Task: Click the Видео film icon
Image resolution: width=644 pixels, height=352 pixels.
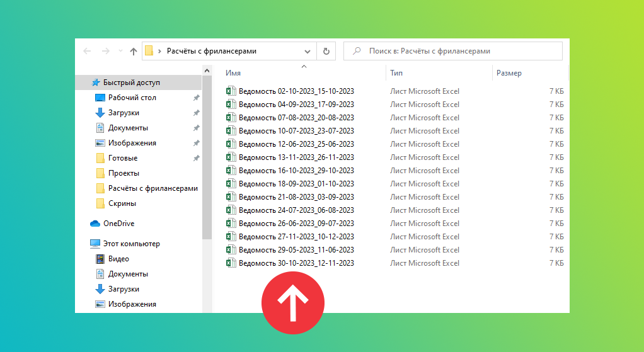Action: (100, 259)
